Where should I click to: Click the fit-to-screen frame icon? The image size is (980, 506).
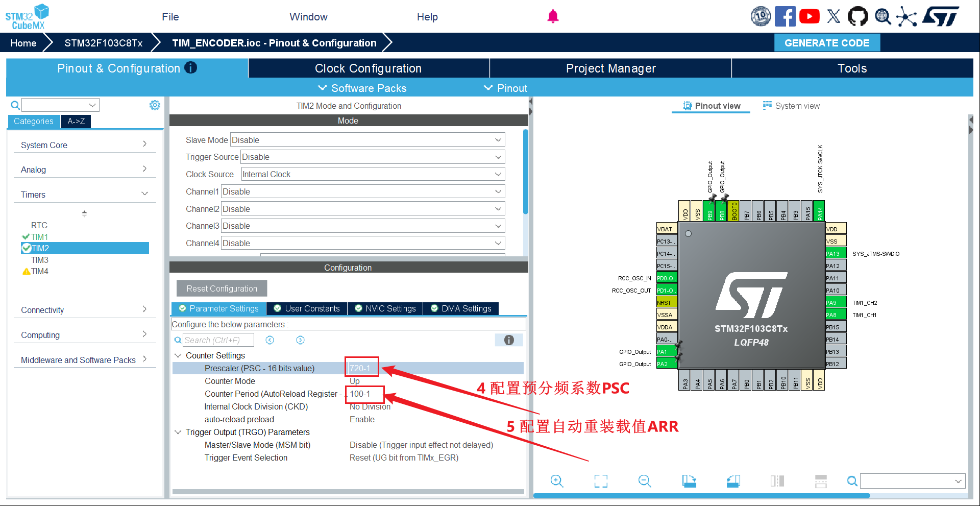point(601,481)
